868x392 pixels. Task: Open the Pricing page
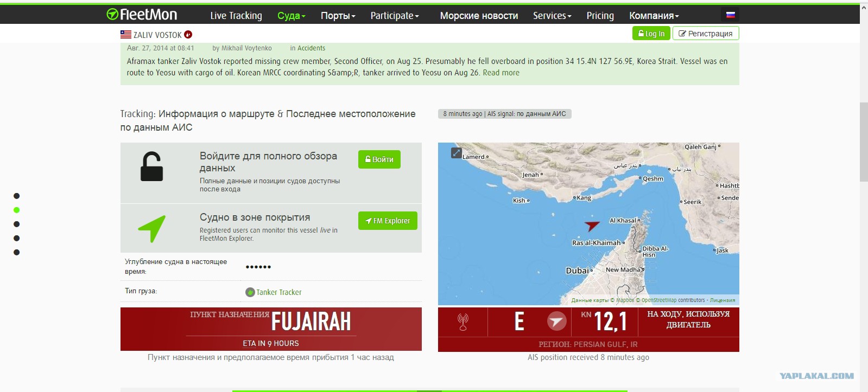[x=600, y=16]
